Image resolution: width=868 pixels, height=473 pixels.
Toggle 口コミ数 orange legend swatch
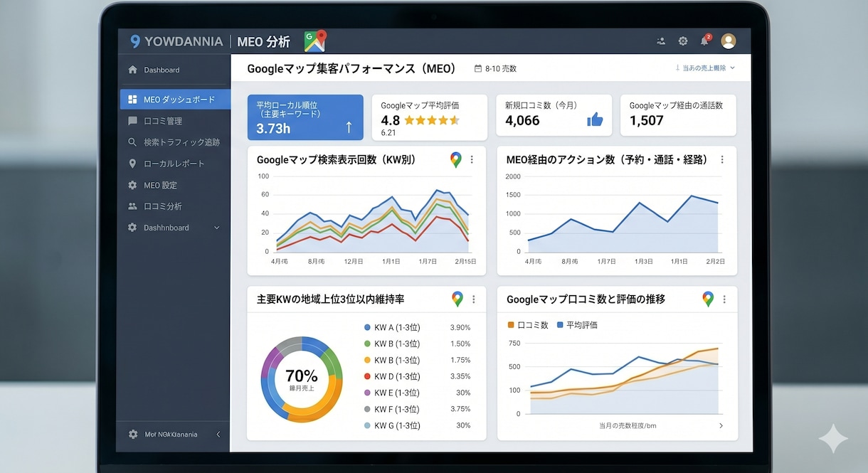point(511,325)
